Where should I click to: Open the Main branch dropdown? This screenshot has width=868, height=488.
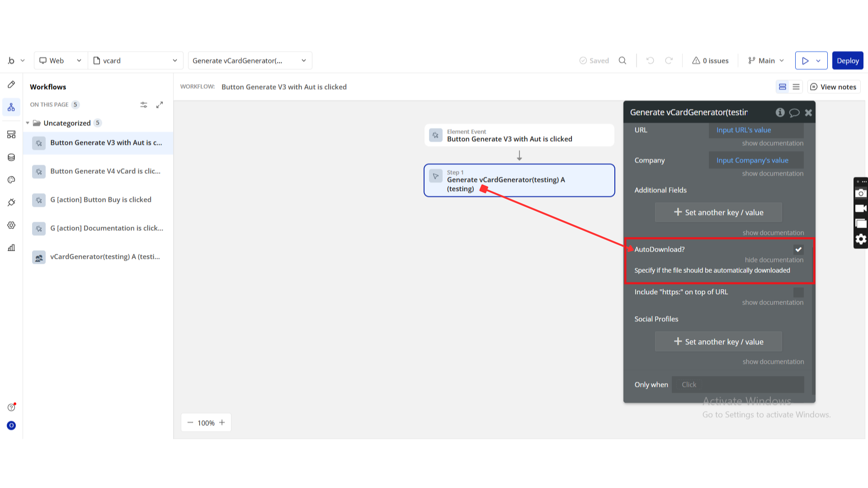(x=766, y=61)
